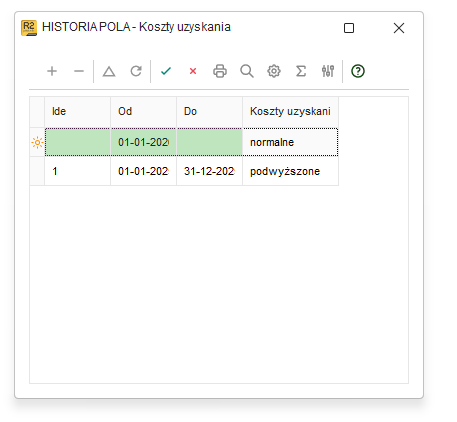Click the Od date in the normalne row
Screen dimensions: 457x422
143,142
